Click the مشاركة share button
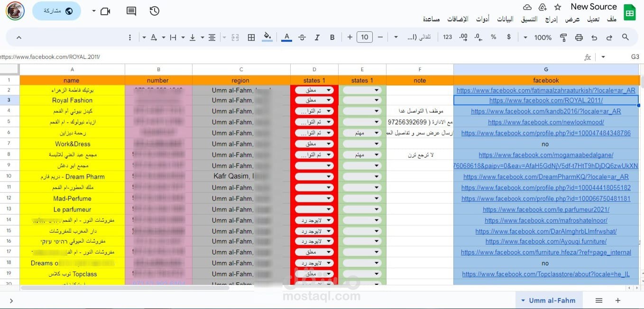 coord(56,11)
